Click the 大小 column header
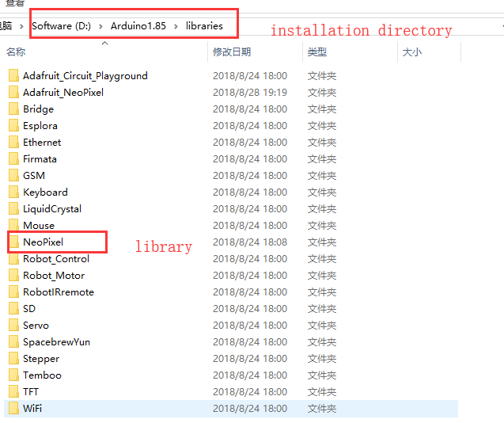504x423 pixels. point(412,52)
